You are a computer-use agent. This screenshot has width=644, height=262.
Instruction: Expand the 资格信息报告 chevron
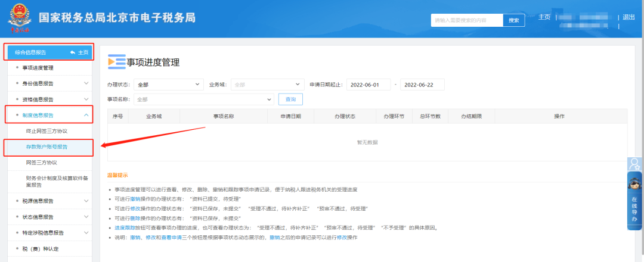pos(86,99)
